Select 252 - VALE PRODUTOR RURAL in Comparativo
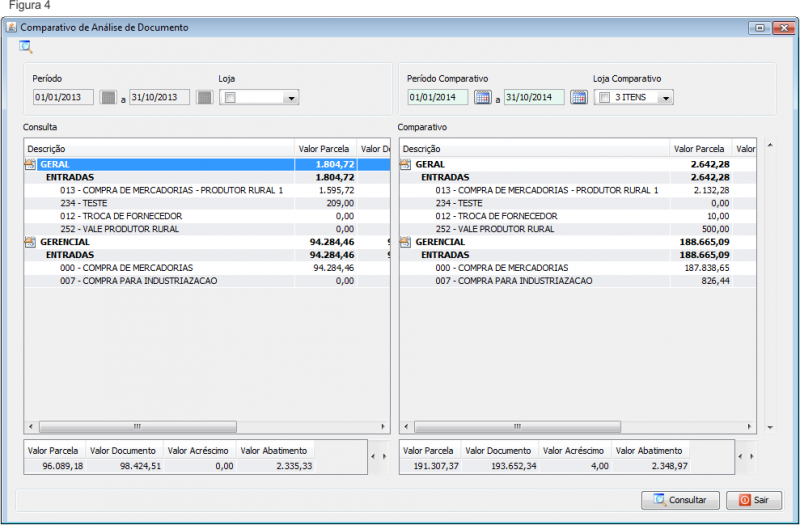The height and width of the screenshot is (525, 800). [578, 229]
